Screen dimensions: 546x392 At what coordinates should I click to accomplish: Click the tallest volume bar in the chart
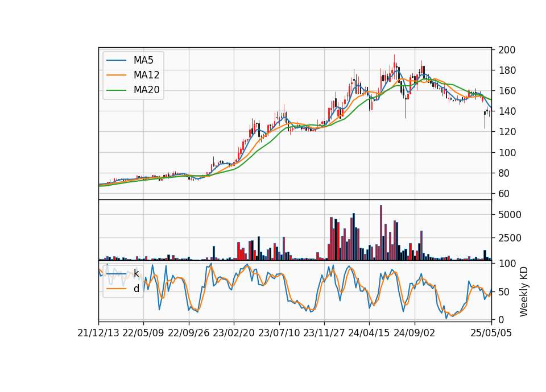pos(381,233)
